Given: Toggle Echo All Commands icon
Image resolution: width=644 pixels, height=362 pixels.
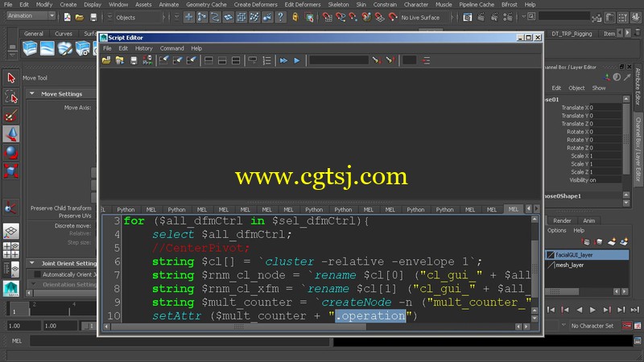Looking at the screenshot, I should click(x=253, y=61).
